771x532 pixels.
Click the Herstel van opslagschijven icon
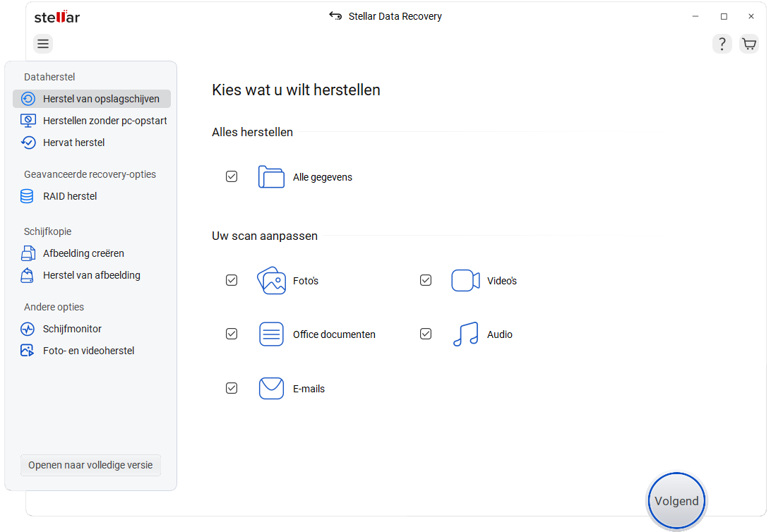coord(28,99)
